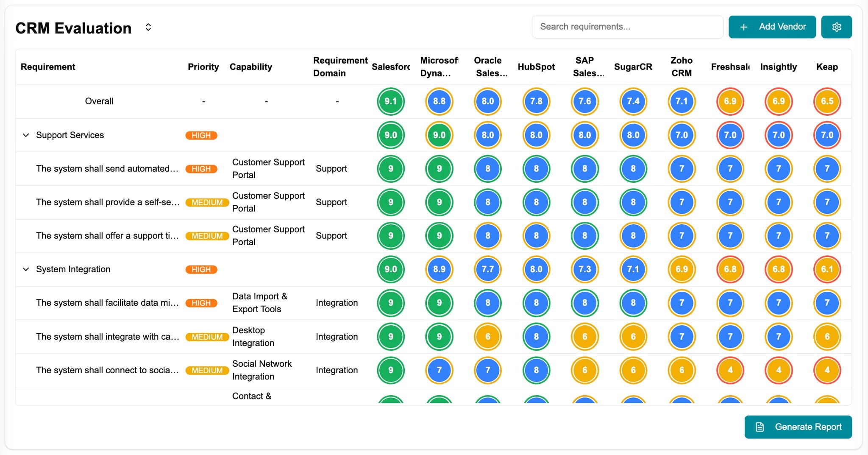
Task: Click the HIGH priority badge for Support Services
Action: coord(201,135)
